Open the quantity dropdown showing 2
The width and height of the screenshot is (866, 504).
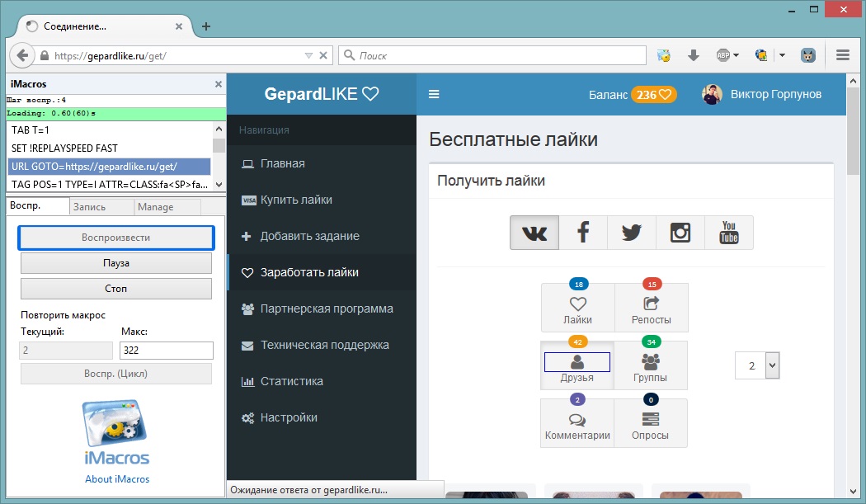pyautogui.click(x=757, y=365)
